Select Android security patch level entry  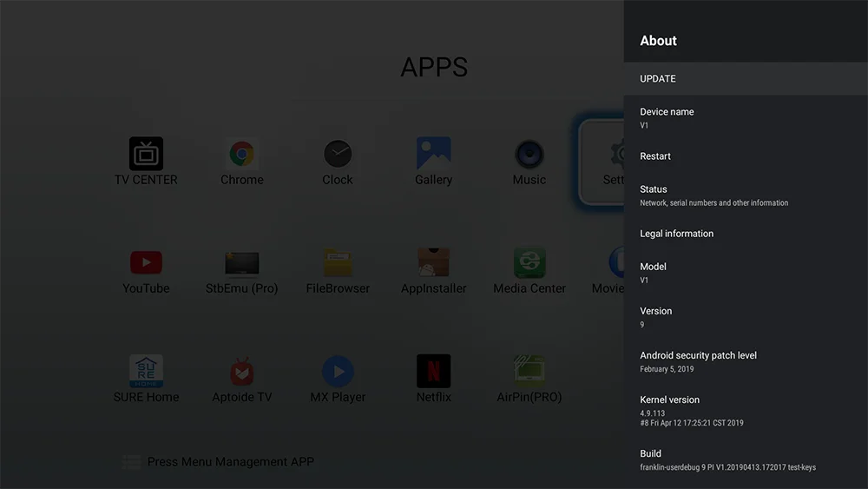[x=746, y=361]
